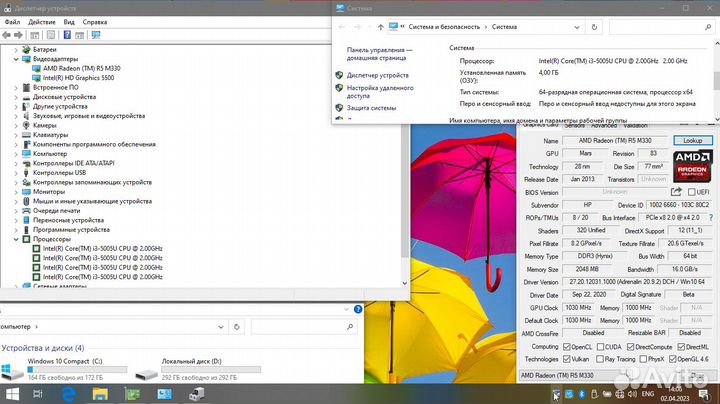Open Панель управления домашняя страница link

coord(379,54)
